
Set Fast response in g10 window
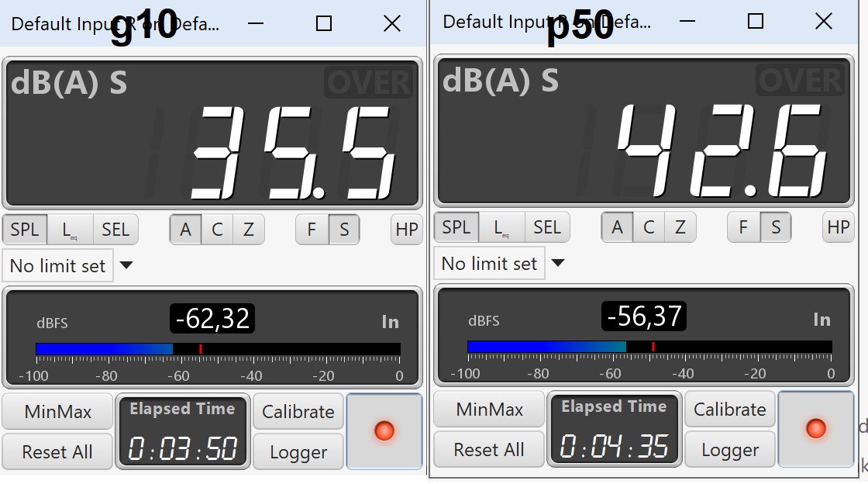(x=312, y=230)
